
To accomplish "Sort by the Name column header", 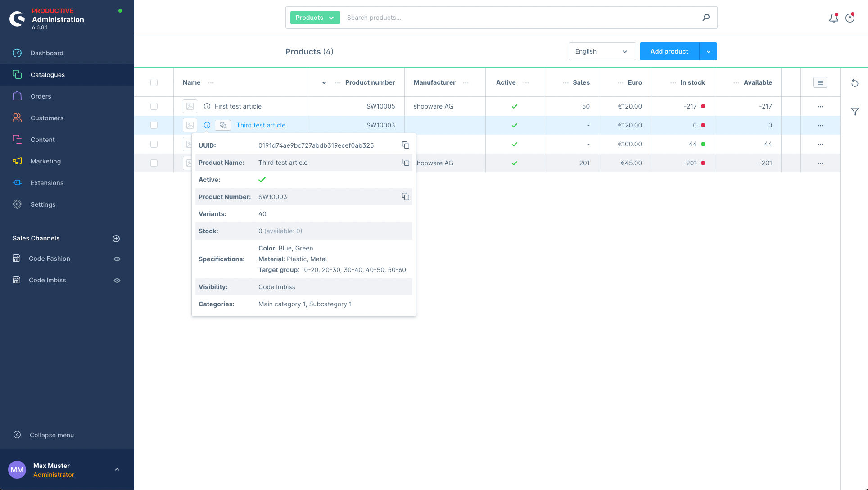I will [191, 82].
